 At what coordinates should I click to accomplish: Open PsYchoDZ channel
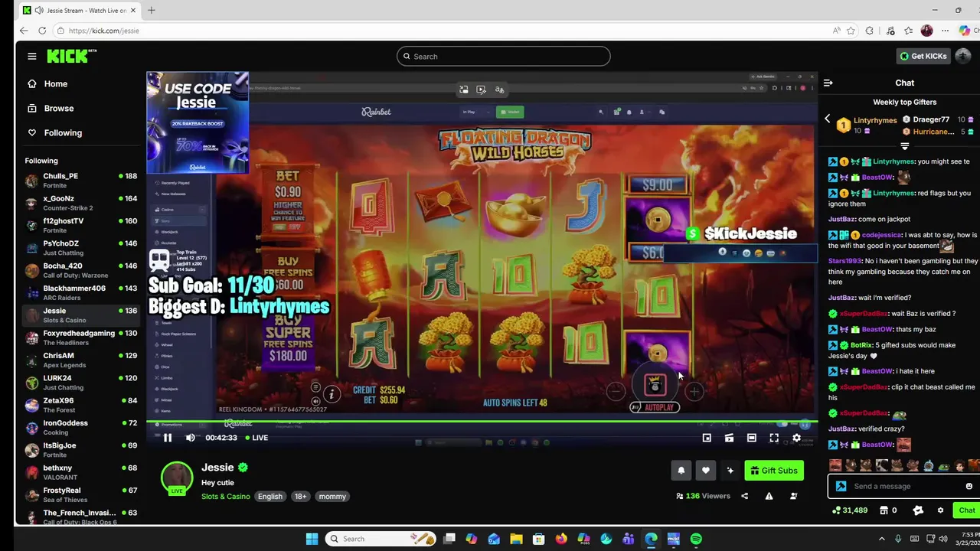pos(80,248)
